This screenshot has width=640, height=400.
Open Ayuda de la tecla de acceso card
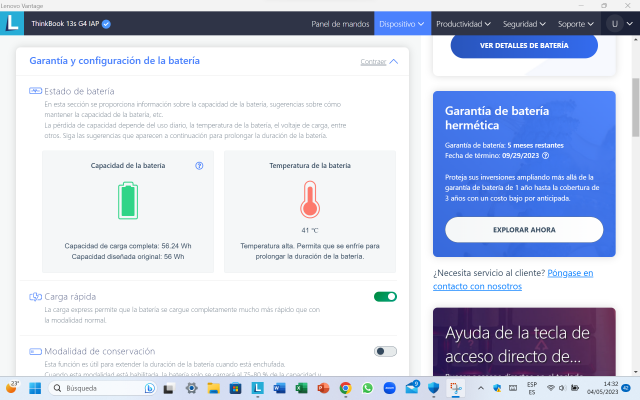[524, 342]
